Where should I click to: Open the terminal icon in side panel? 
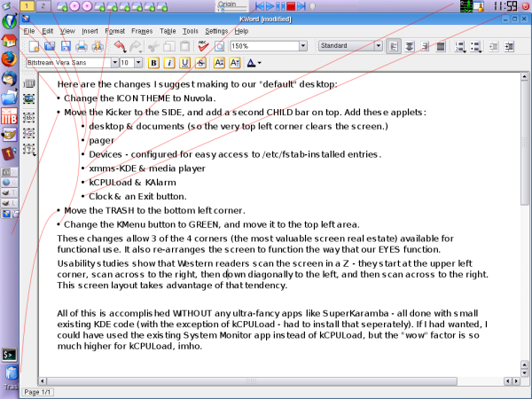click(x=9, y=356)
